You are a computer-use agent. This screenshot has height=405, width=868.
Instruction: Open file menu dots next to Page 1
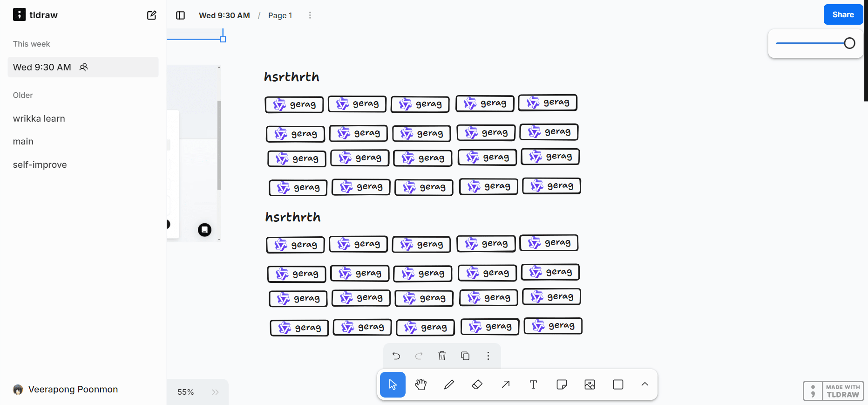pos(310,15)
